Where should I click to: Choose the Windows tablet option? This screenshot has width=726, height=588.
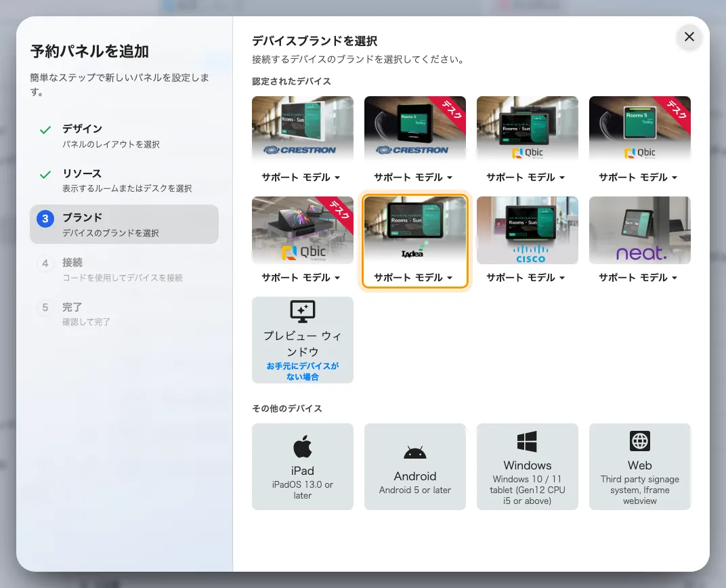(x=528, y=467)
